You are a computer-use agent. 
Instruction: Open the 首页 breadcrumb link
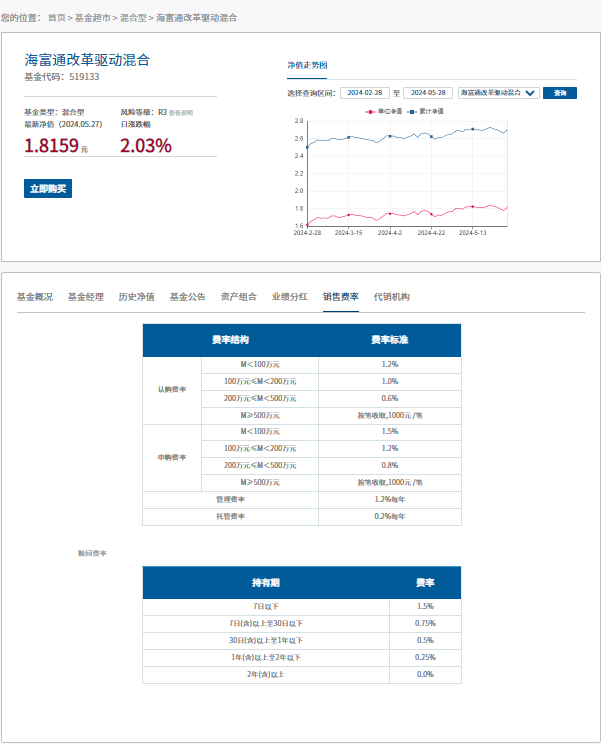57,18
